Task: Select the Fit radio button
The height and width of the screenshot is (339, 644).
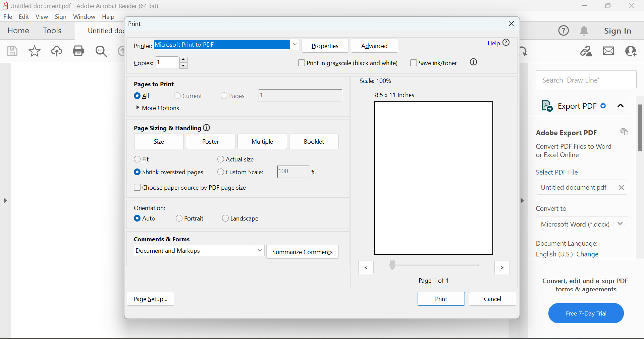Action: (x=137, y=159)
